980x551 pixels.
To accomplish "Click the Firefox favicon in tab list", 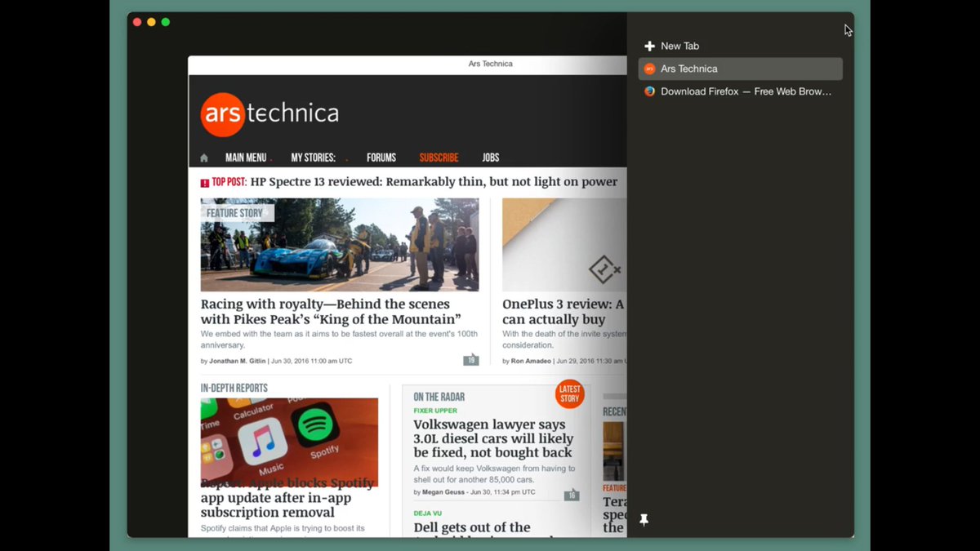I will 650,91.
